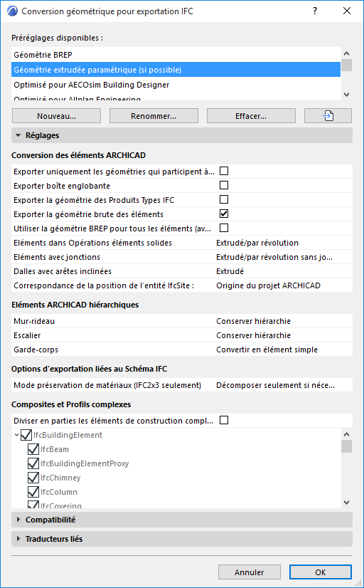Click presets list scroll up arrow
The width and height of the screenshot is (364, 588).
[346, 53]
